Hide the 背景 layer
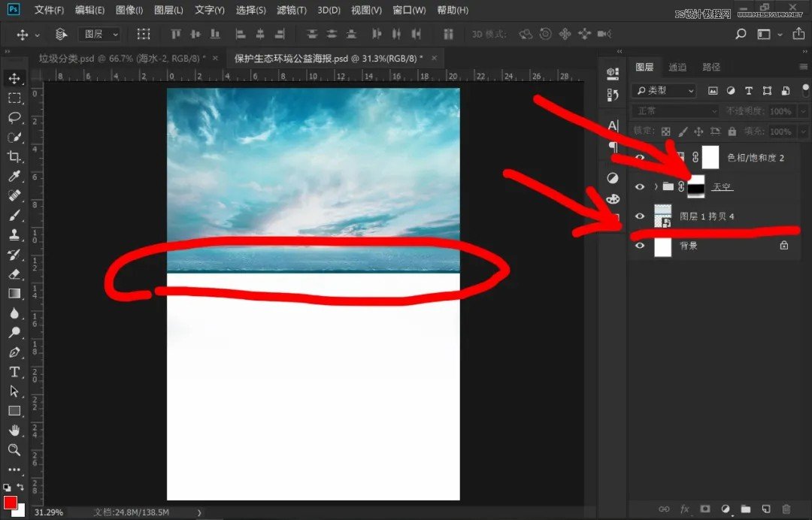 pyautogui.click(x=640, y=246)
